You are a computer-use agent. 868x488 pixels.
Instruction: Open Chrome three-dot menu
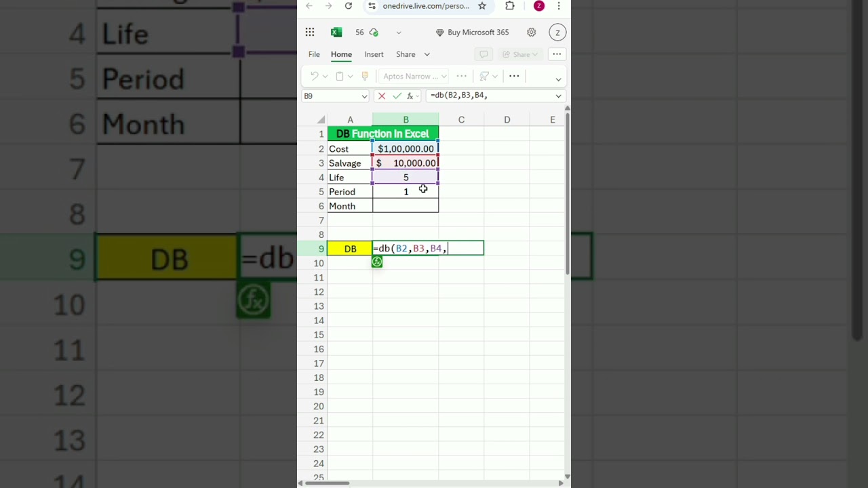pos(559,6)
